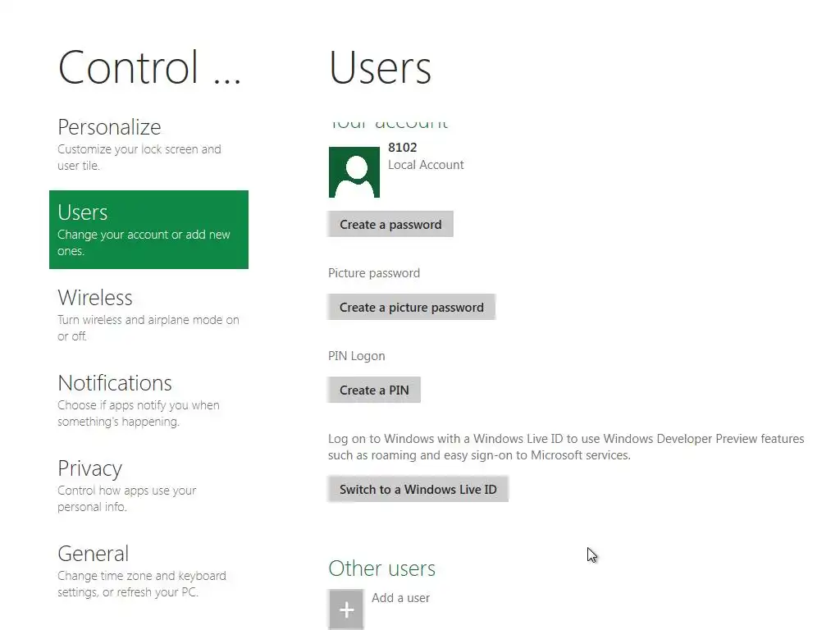Click the green user account avatar
The image size is (840, 630).
point(354,172)
